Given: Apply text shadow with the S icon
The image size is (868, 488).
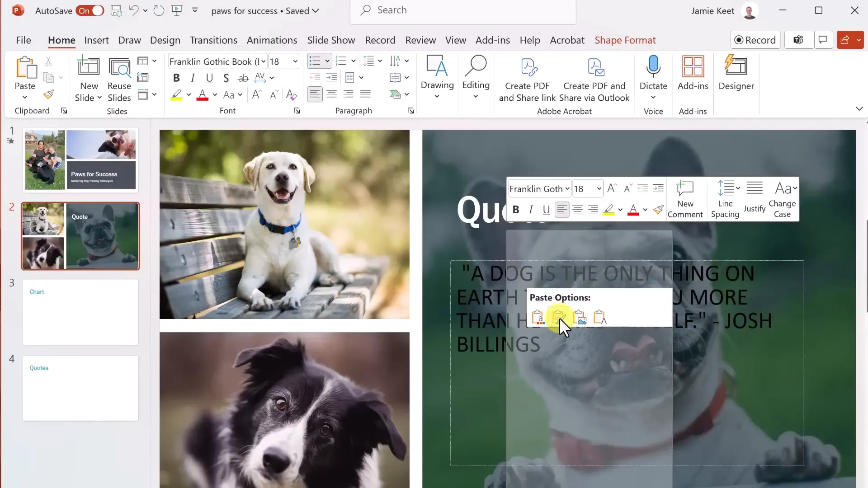Looking at the screenshot, I should (226, 78).
